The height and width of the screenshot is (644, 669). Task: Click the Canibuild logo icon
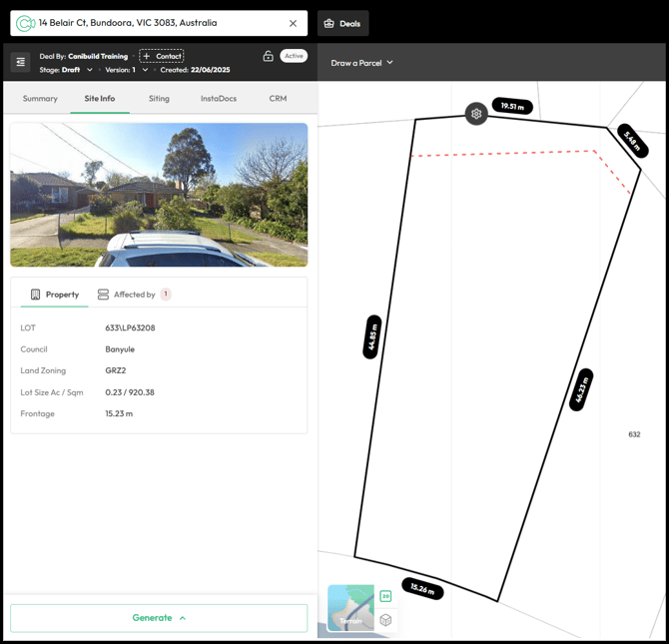tap(25, 23)
